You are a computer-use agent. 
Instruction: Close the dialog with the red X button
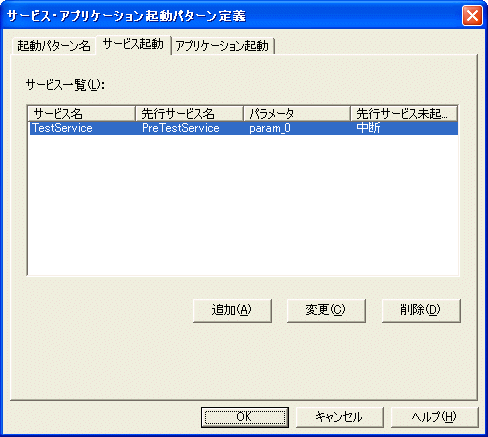472,16
